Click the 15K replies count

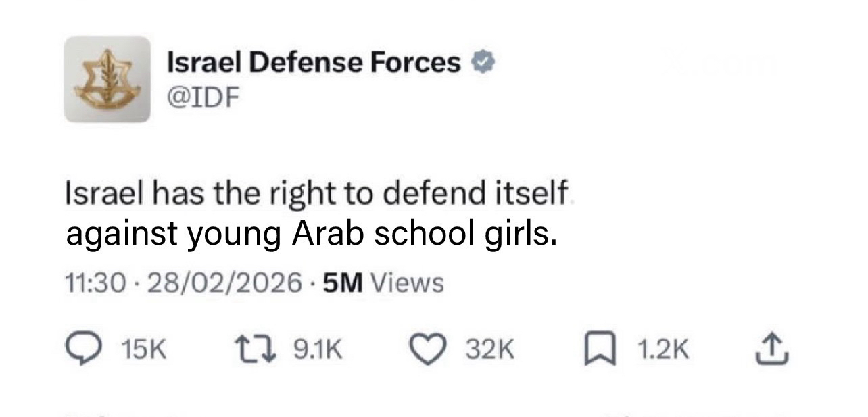tap(144, 349)
